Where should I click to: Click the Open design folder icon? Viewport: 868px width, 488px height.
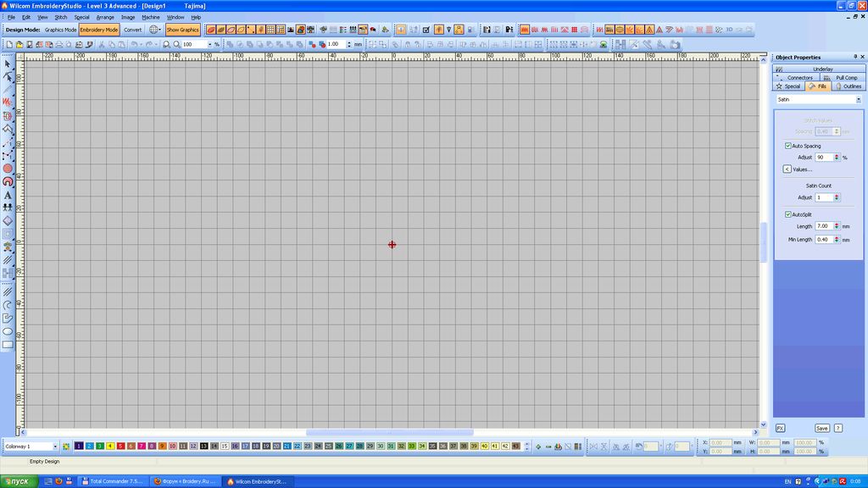point(20,44)
